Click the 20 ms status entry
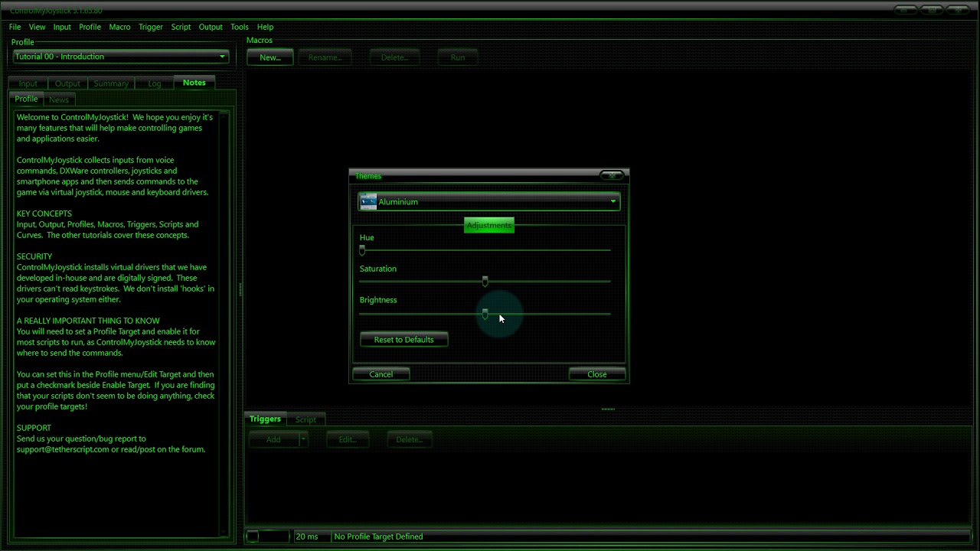The width and height of the screenshot is (980, 551). click(307, 536)
